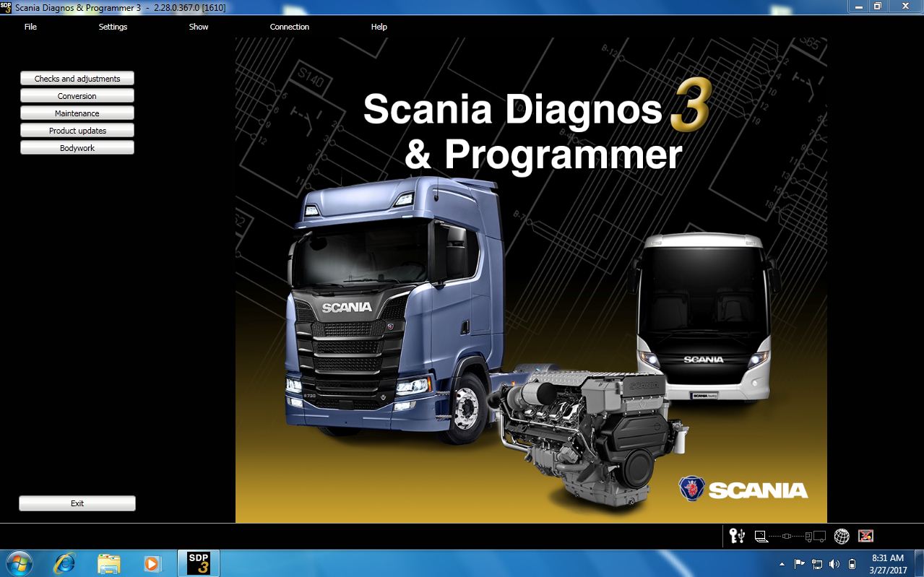Image resolution: width=924 pixels, height=577 pixels.
Task: Click the Maintenance button
Action: coord(77,113)
